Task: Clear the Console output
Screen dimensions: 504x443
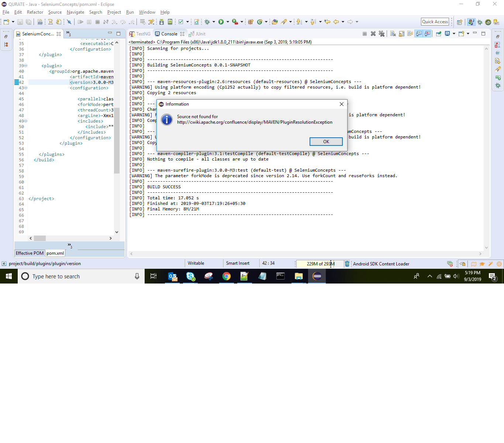Action: tap(393, 34)
